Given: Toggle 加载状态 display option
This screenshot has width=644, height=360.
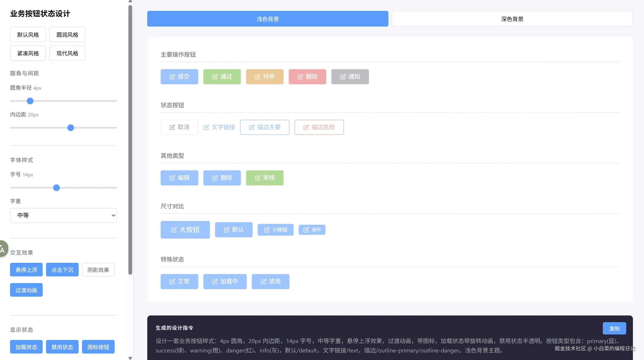Looking at the screenshot, I should pyautogui.click(x=26, y=347).
